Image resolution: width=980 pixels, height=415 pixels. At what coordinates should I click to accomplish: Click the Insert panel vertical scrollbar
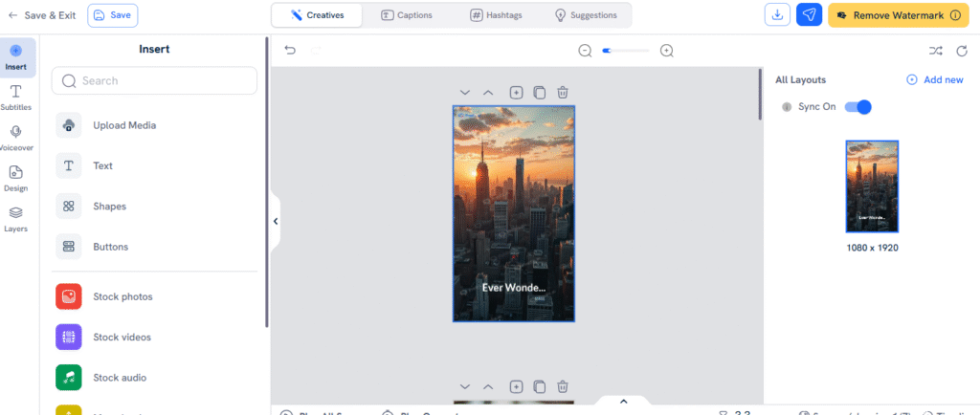coord(268,181)
